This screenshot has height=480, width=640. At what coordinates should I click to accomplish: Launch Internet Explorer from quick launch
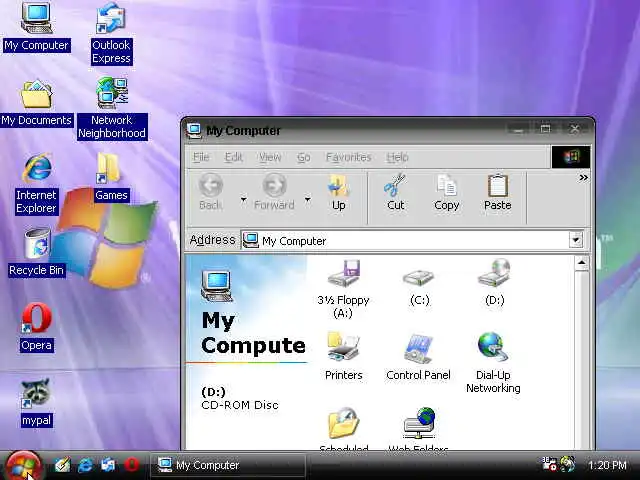(x=85, y=465)
